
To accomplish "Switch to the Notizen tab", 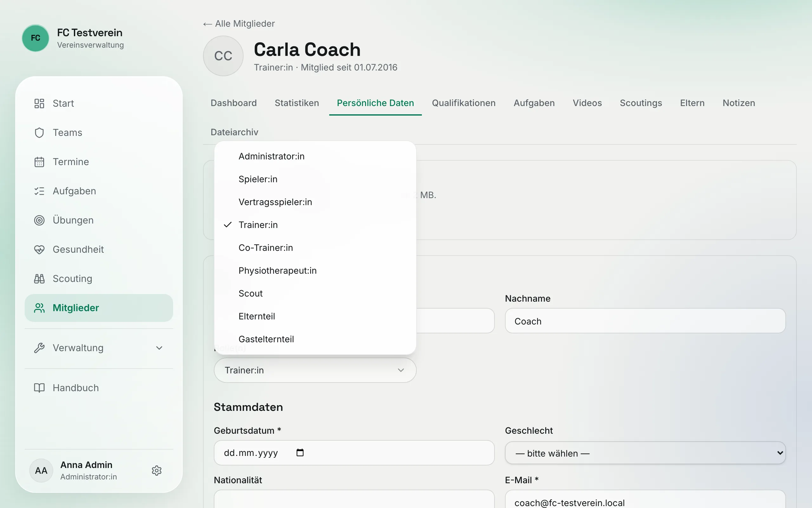I will click(x=738, y=103).
